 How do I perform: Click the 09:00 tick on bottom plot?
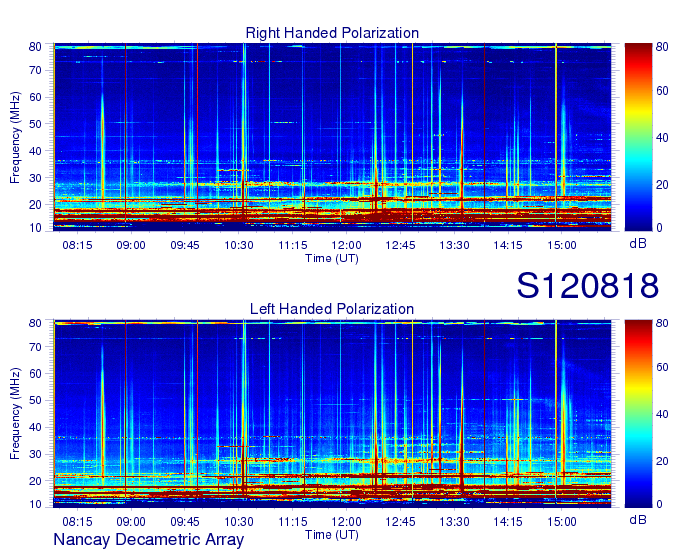click(131, 522)
